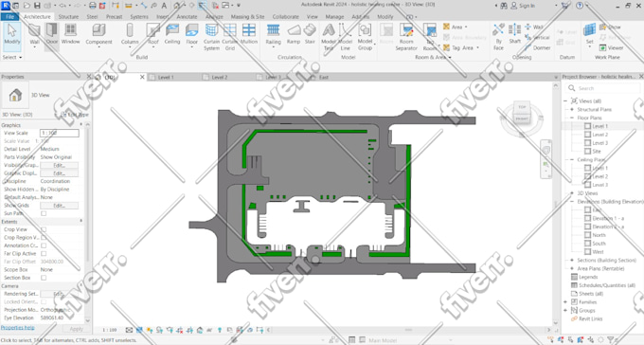Enable the Crop View checkbox

pyautogui.click(x=44, y=229)
